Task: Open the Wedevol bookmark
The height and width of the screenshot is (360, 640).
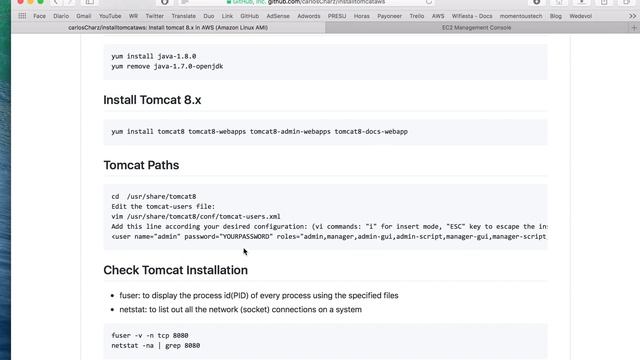Action: [580, 16]
